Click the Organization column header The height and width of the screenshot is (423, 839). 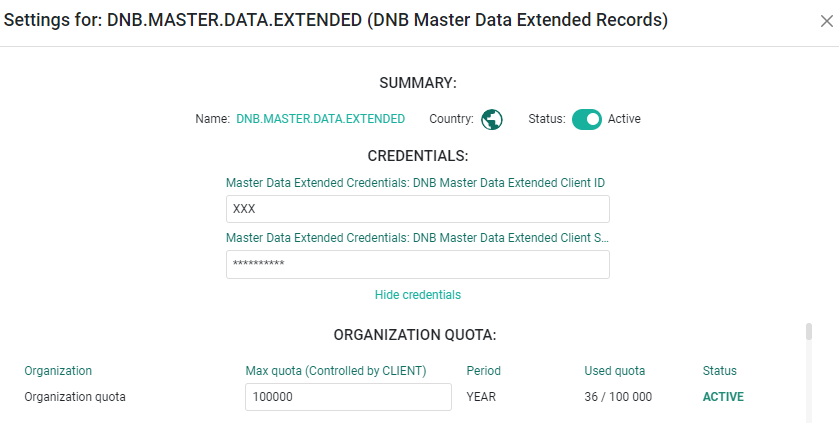[x=58, y=371]
